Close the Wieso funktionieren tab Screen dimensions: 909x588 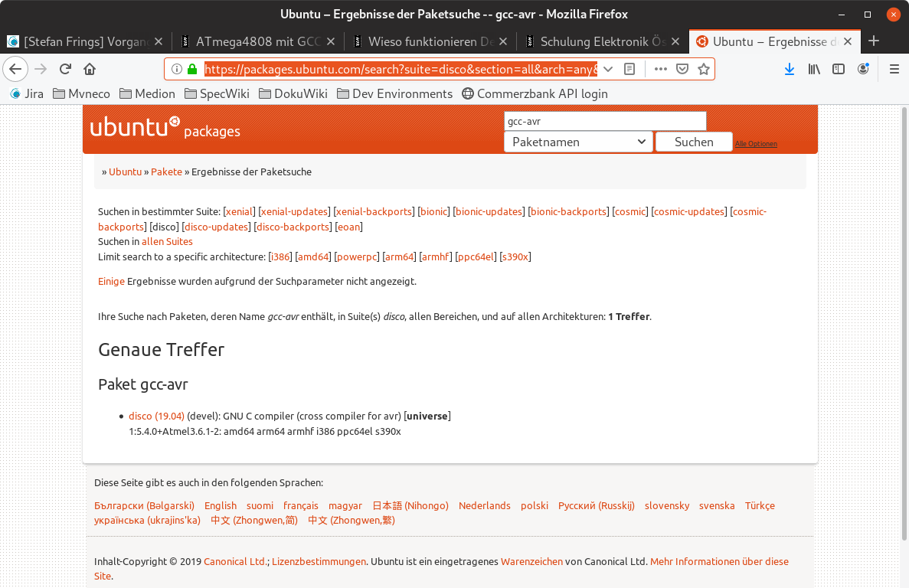(502, 41)
